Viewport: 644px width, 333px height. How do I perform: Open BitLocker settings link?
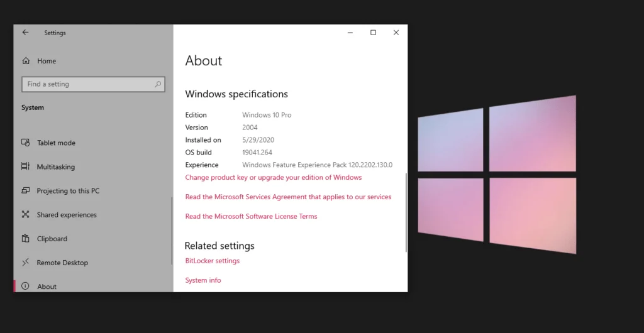(x=213, y=261)
